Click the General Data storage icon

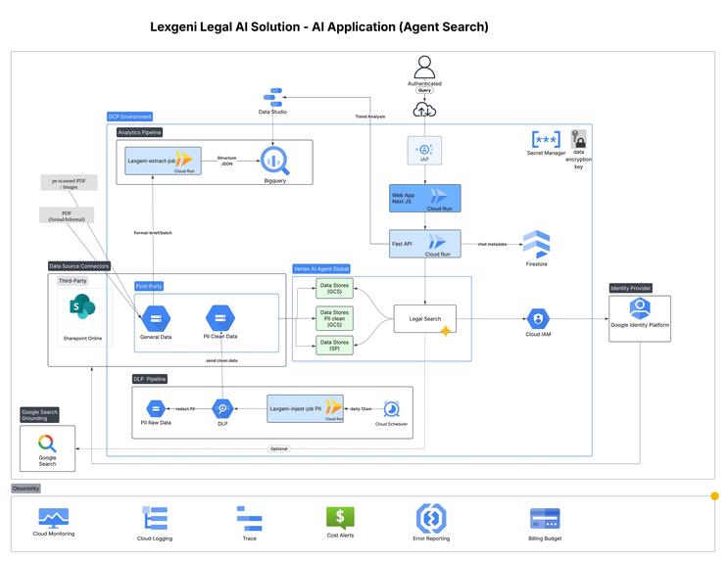[x=156, y=319]
